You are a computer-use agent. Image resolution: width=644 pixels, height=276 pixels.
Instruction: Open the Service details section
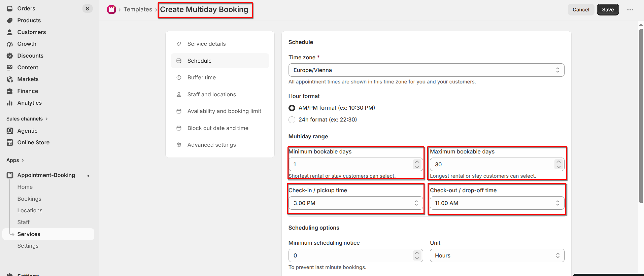click(220, 44)
